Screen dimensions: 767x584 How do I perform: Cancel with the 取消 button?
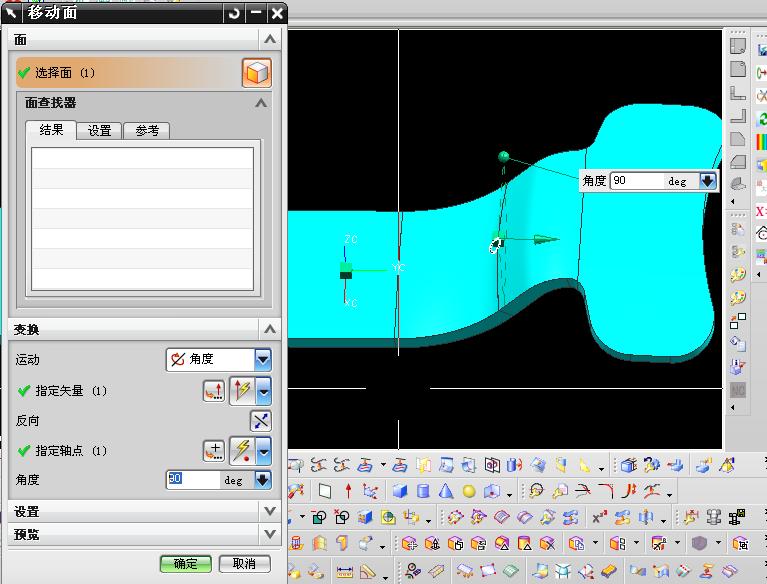point(245,564)
